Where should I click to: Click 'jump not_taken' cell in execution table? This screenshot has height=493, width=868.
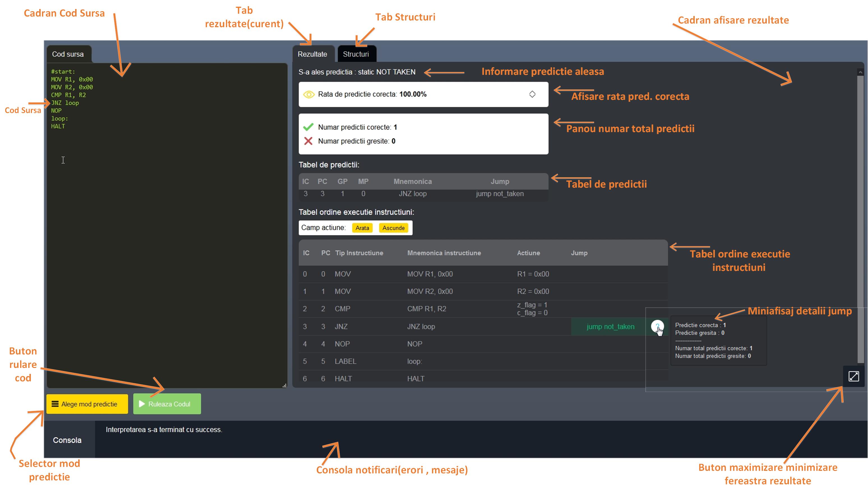click(x=610, y=326)
